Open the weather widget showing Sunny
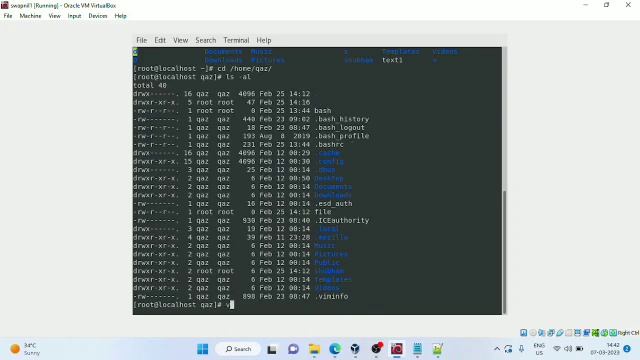The image size is (640, 360). tap(25, 349)
